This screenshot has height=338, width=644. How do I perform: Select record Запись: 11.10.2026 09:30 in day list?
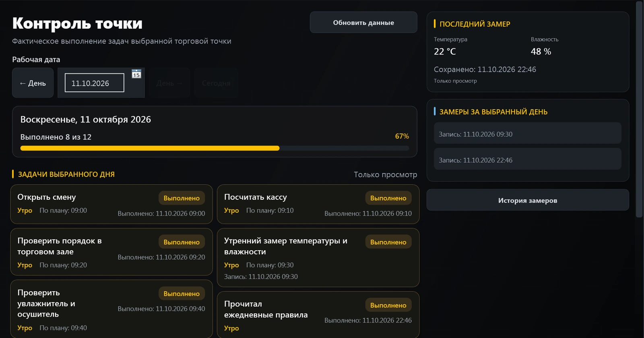(528, 134)
